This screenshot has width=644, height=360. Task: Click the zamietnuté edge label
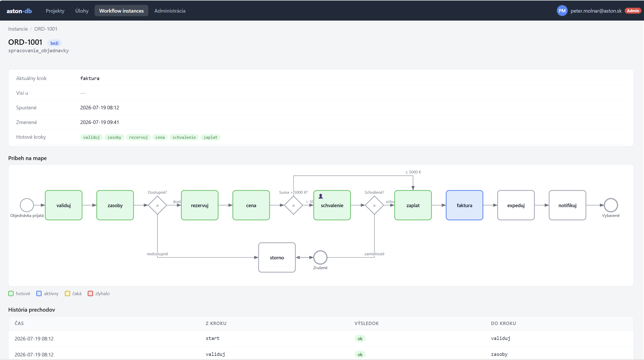point(374,254)
